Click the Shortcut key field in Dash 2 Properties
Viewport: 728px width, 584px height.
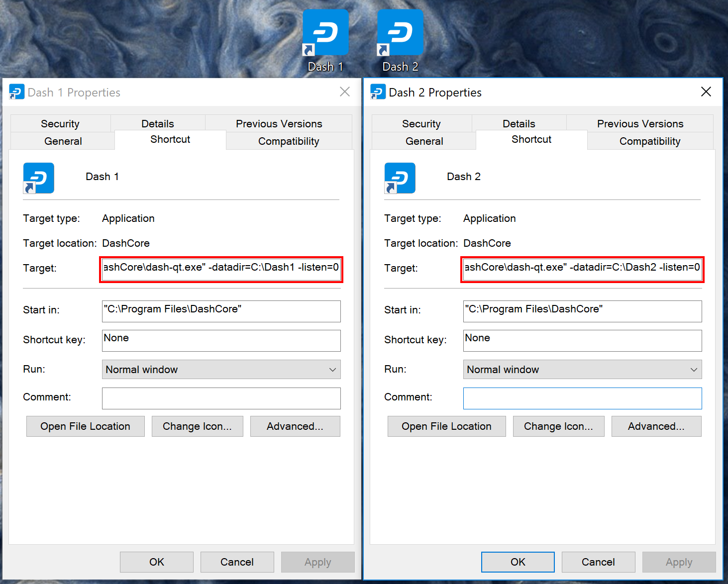[582, 341]
